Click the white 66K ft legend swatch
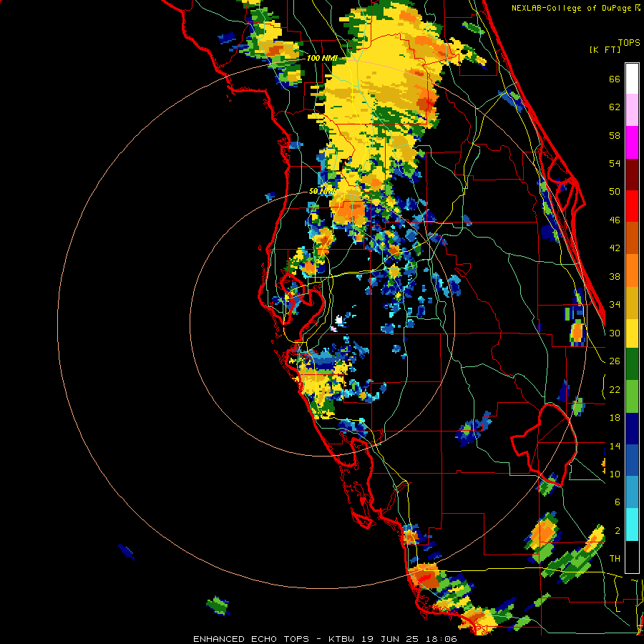Screen dimensions: 644x644 pyautogui.click(x=632, y=79)
